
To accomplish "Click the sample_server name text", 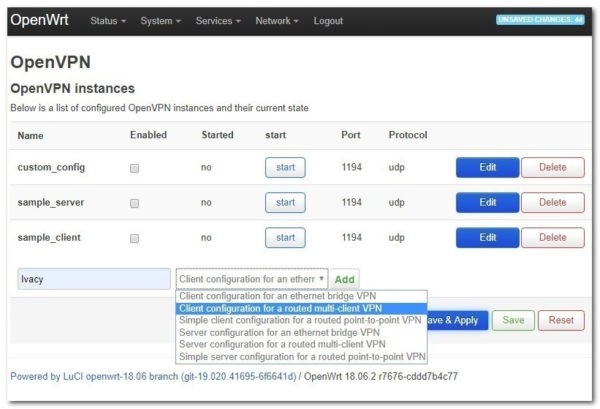I will (51, 202).
